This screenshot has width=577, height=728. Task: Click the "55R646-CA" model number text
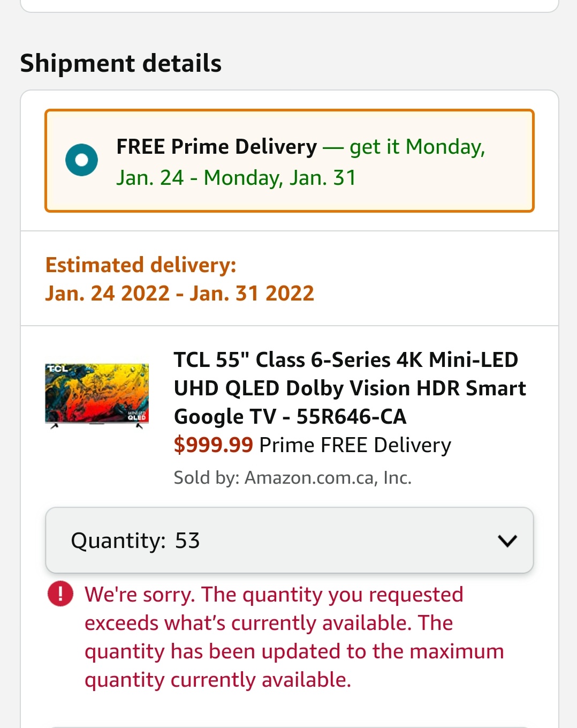(x=351, y=417)
